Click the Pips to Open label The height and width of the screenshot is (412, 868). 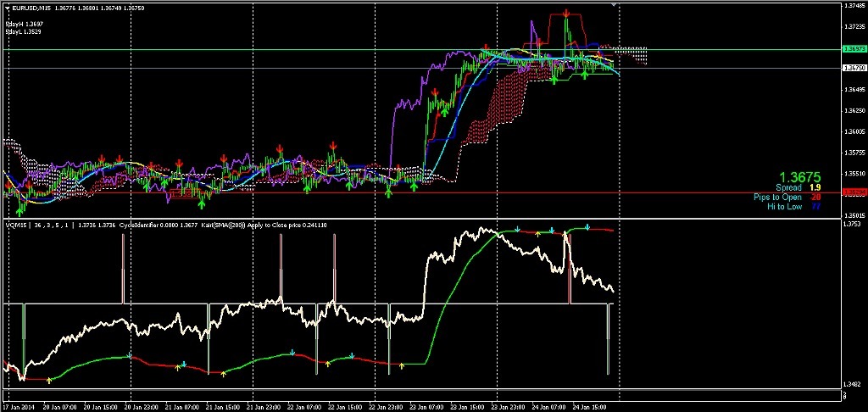click(x=777, y=197)
